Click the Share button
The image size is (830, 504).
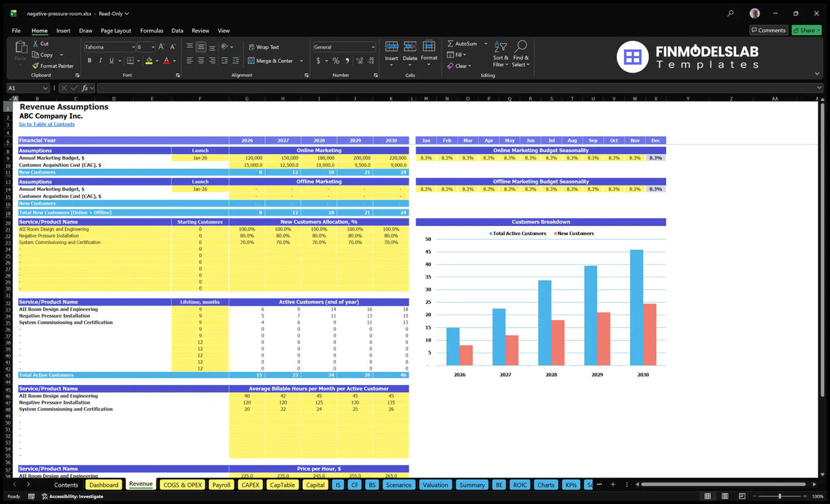(x=806, y=30)
